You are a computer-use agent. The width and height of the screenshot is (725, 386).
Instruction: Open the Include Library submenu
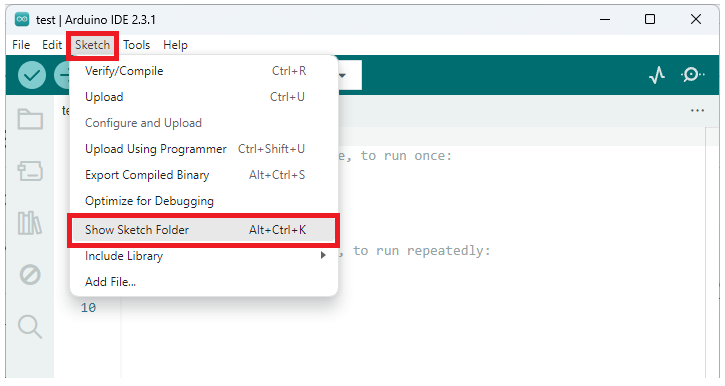pyautogui.click(x=203, y=256)
